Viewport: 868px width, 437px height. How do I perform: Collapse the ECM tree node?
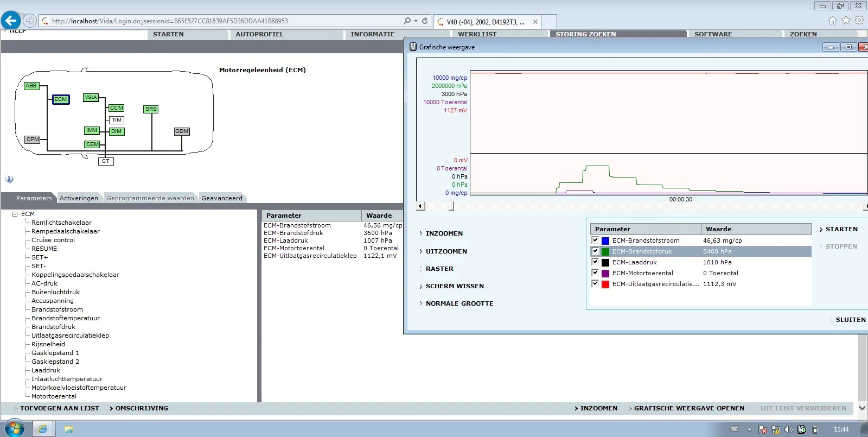click(x=15, y=214)
